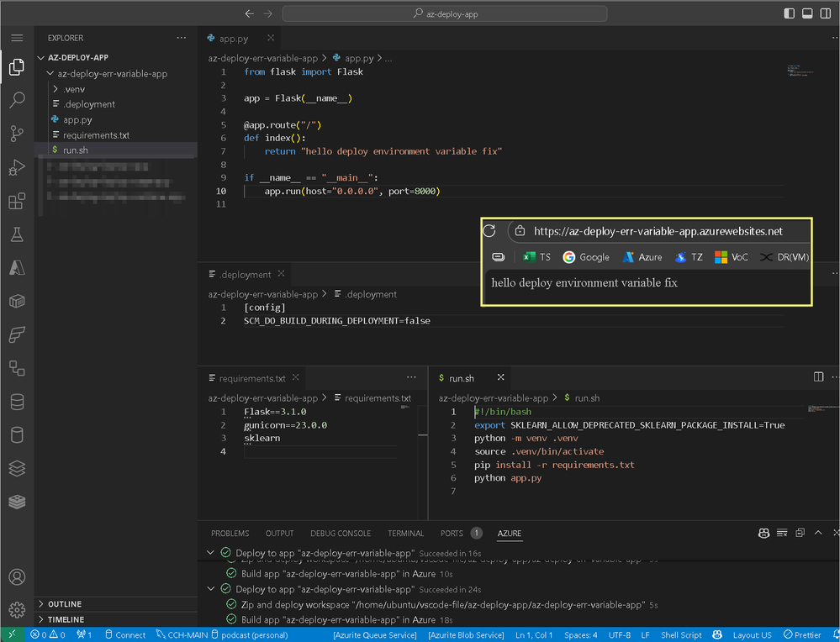This screenshot has height=642, width=840.
Task: Click the Shell Script language mode
Action: click(681, 635)
